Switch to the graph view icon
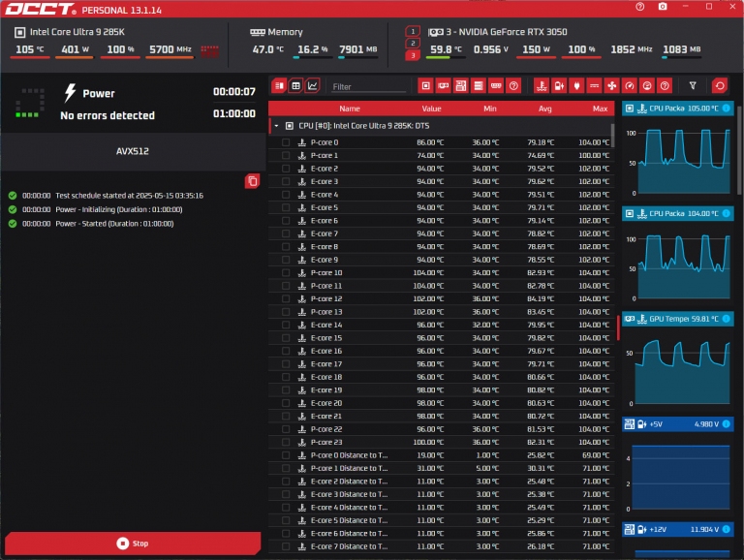Screen dimensions: 744x560 pos(312,86)
